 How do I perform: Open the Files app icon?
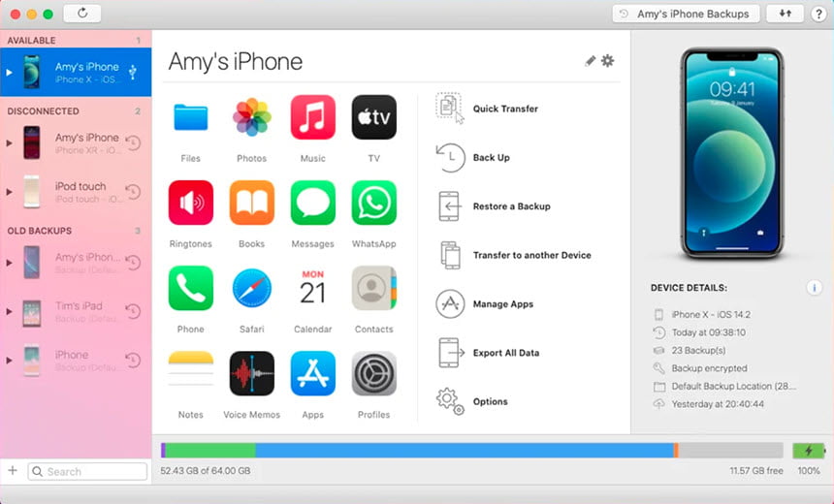[x=190, y=117]
